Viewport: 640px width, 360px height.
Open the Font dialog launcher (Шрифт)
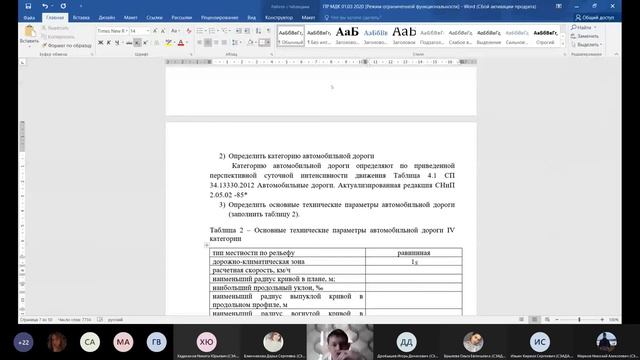pyautogui.click(x=191, y=54)
